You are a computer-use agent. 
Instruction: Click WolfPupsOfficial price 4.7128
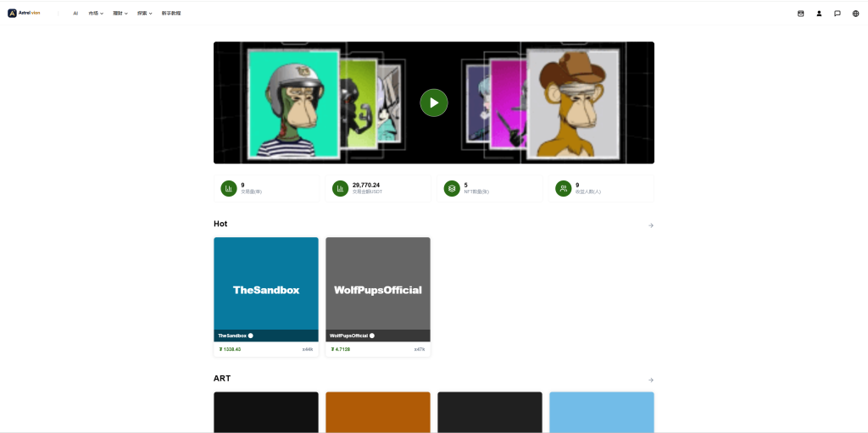coord(341,349)
